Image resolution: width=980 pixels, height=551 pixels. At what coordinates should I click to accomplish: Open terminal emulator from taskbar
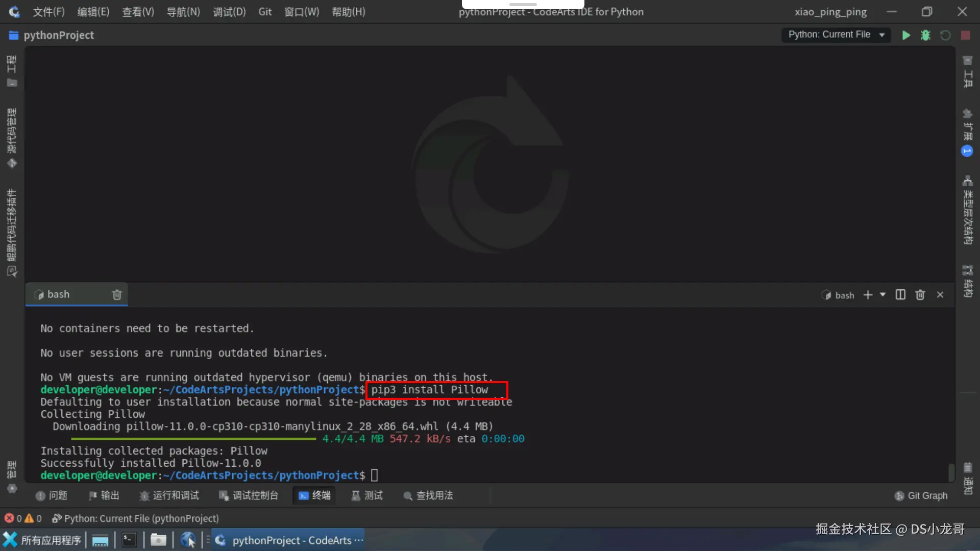(x=129, y=540)
